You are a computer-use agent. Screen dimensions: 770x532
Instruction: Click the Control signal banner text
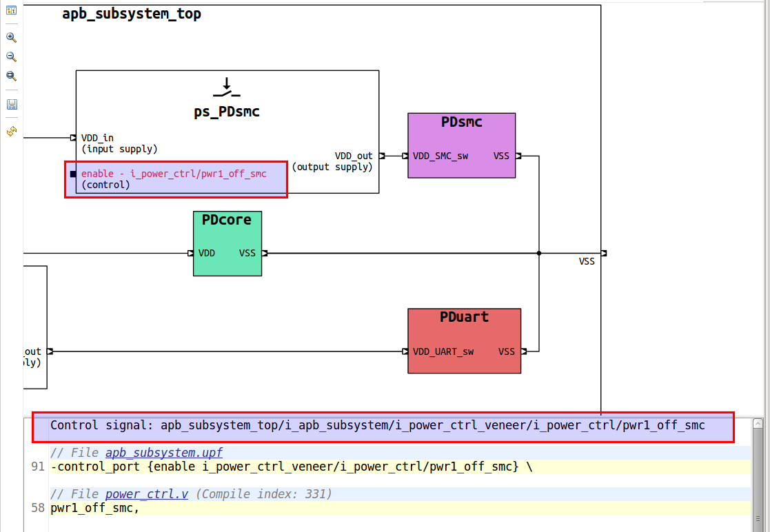[376, 425]
